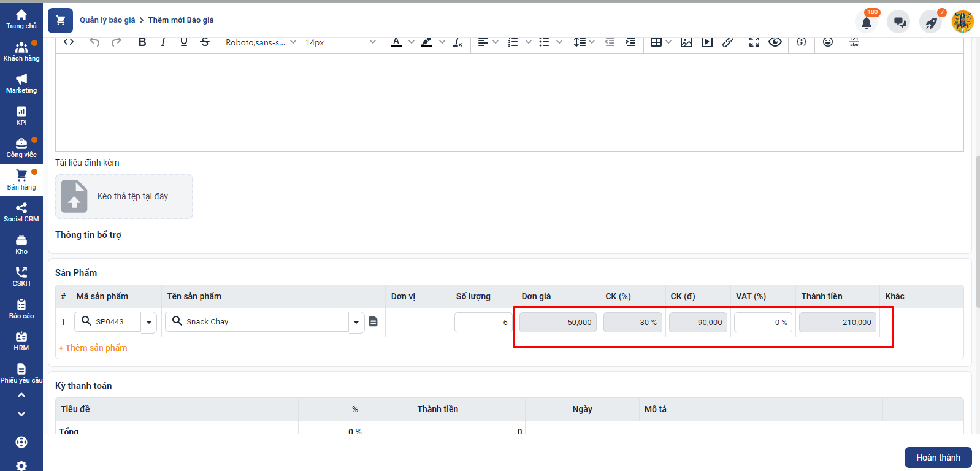Insert an image in the editor
The height and width of the screenshot is (471, 980).
pos(686,42)
